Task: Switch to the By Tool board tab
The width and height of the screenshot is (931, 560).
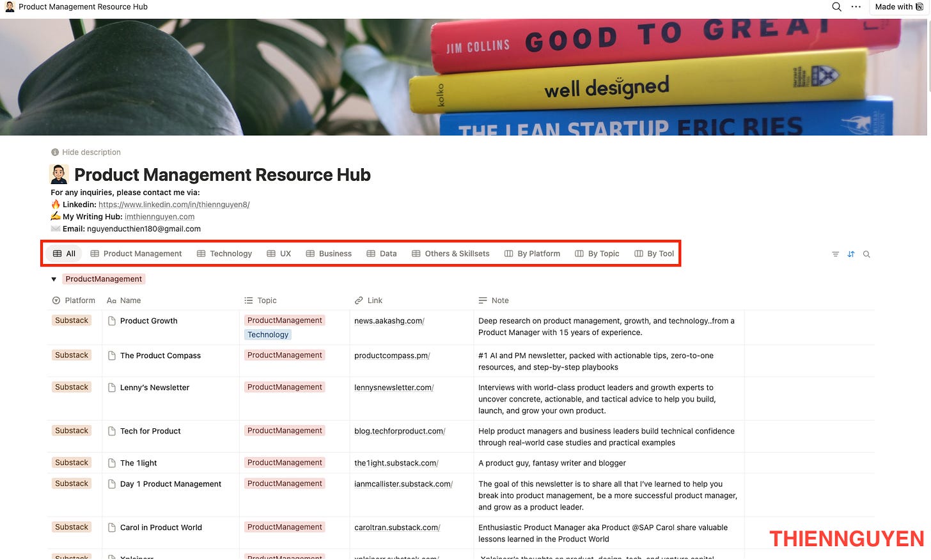Action: (654, 254)
